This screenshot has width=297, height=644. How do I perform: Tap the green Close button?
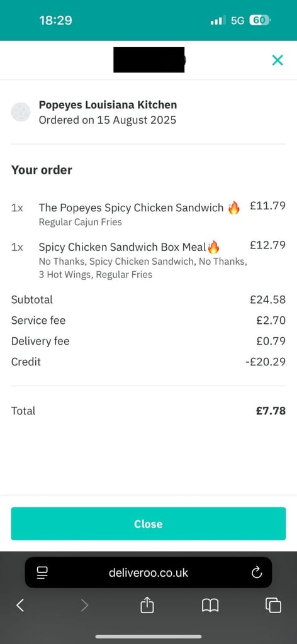pos(148,524)
